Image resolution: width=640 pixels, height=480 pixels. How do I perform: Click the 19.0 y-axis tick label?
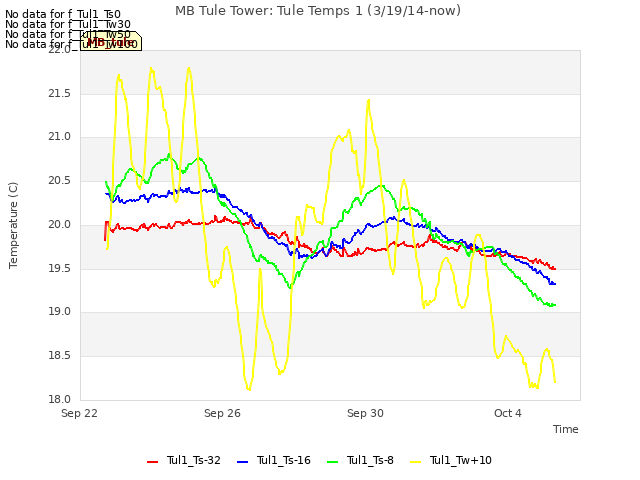59,312
